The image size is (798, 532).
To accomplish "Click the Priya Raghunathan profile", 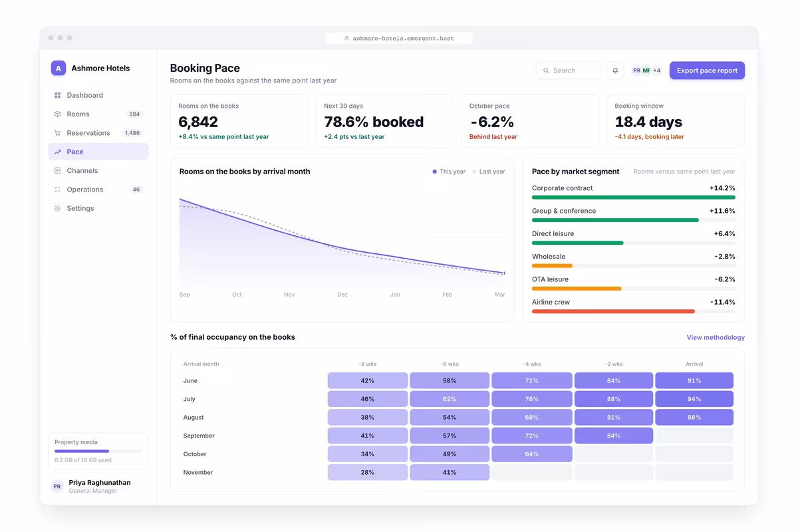I will [x=98, y=486].
